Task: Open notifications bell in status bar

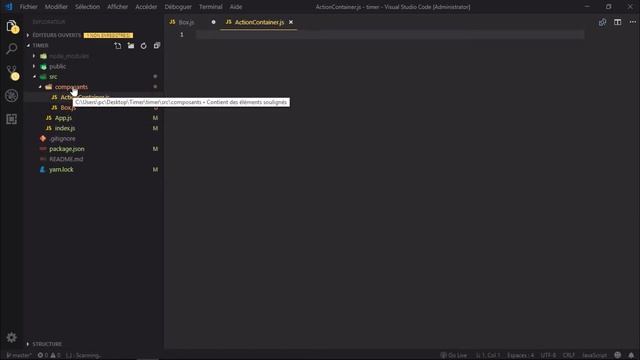Action: [x=631, y=355]
